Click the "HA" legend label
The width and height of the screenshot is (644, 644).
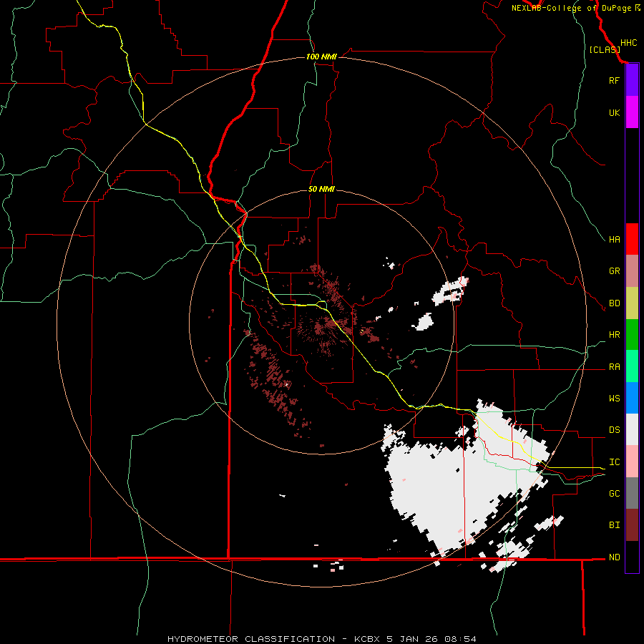click(x=614, y=240)
